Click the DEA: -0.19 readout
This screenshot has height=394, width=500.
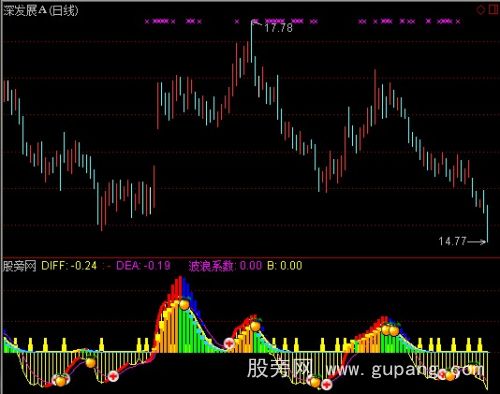click(143, 266)
